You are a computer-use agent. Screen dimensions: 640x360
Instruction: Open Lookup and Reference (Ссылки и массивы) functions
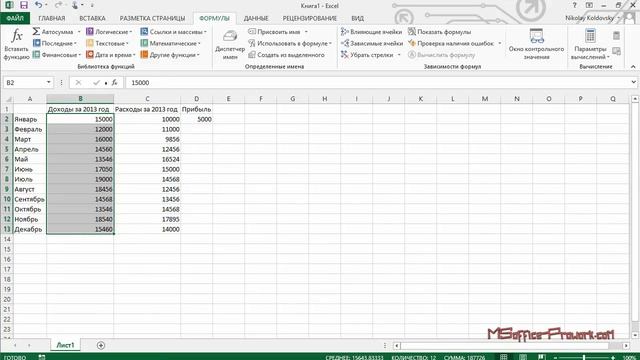point(173,32)
